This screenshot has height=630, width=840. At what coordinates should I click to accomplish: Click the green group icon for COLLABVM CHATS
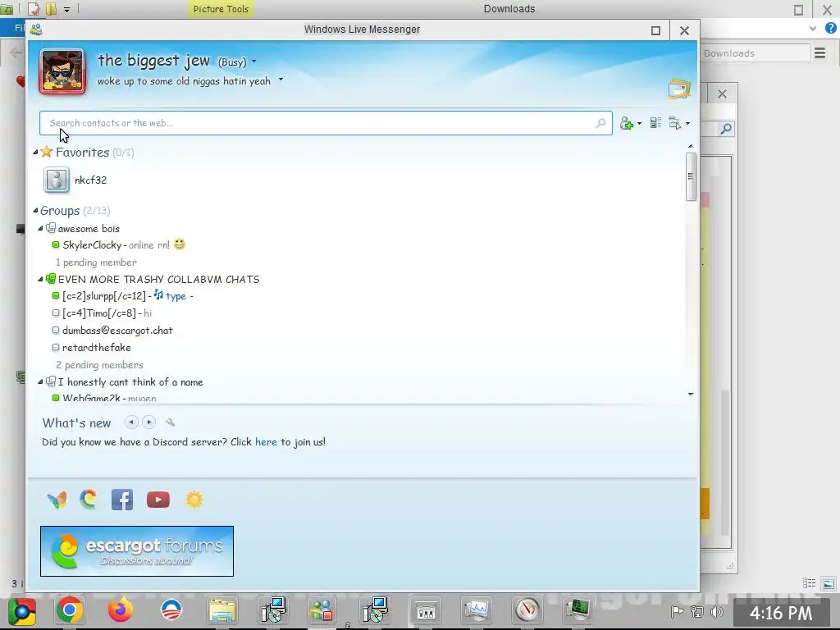coord(50,279)
